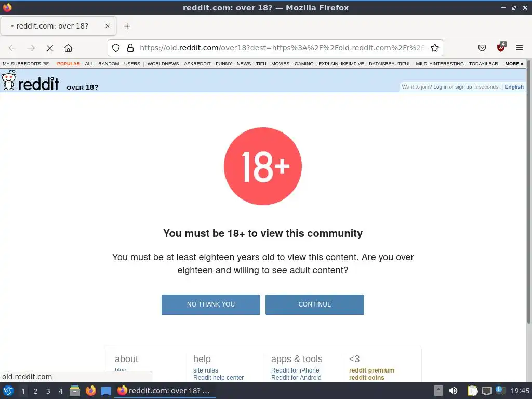
Task: Expand the My Subreddits dropdown
Action: 25,64
